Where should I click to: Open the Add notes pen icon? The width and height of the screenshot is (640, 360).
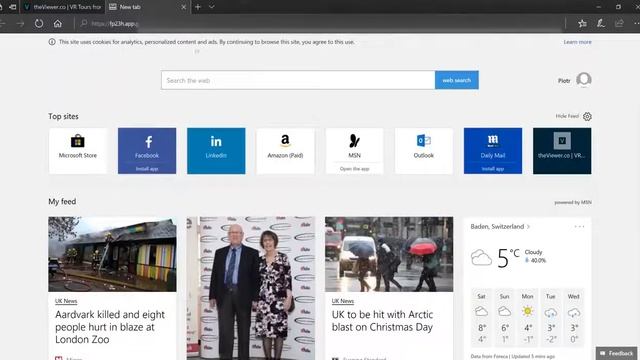(601, 23)
